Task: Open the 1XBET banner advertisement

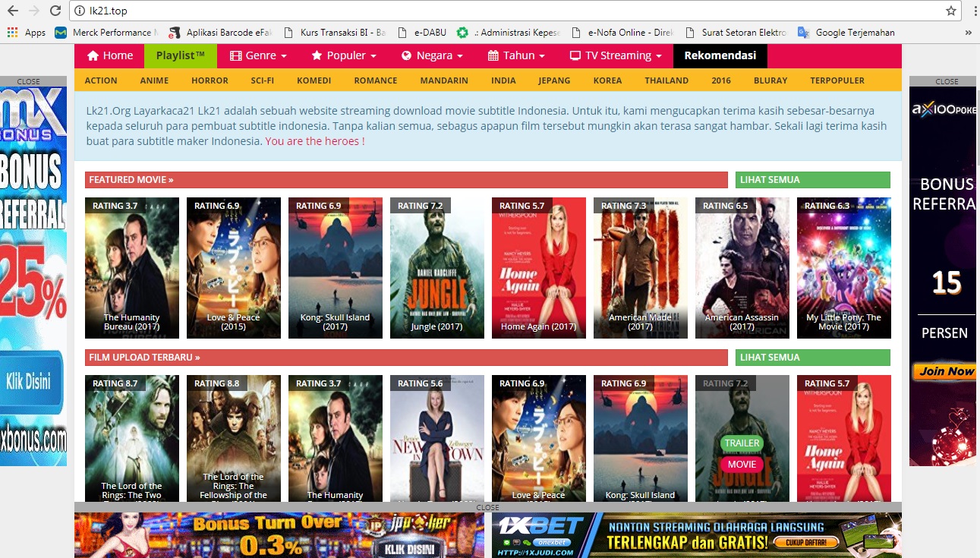Action: coord(697,535)
